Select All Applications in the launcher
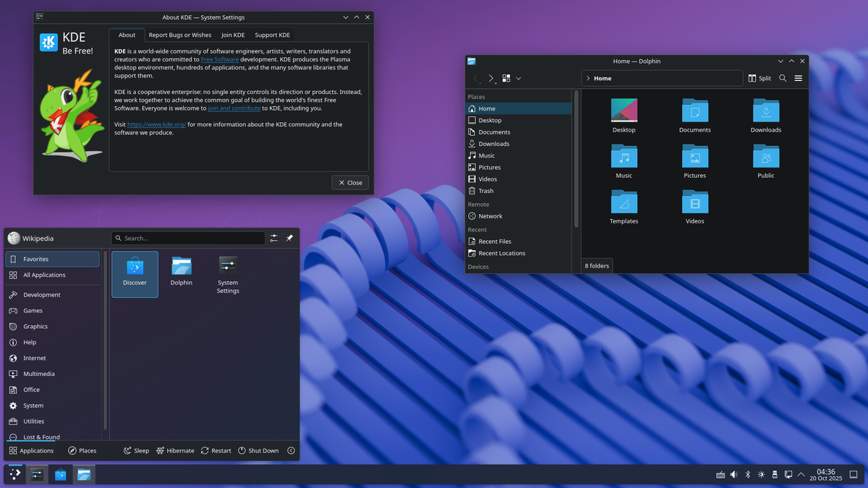 52,275
